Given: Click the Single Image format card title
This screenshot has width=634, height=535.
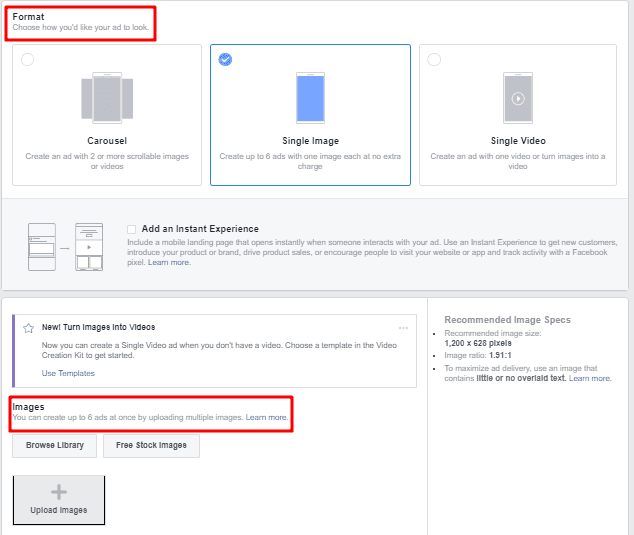Looking at the screenshot, I should click(310, 141).
